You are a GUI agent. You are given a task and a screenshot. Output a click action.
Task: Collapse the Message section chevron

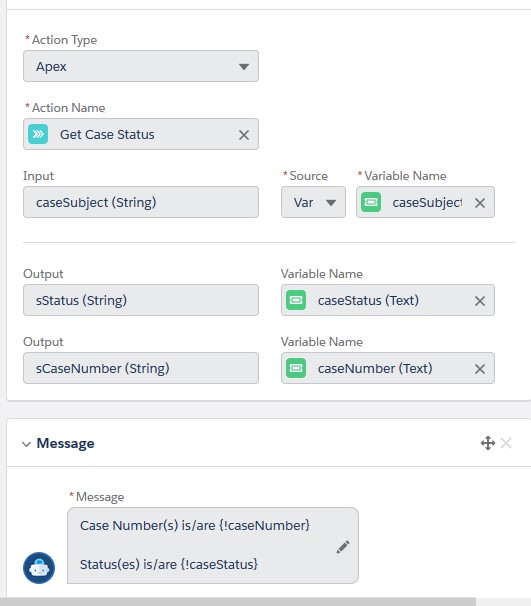point(26,444)
